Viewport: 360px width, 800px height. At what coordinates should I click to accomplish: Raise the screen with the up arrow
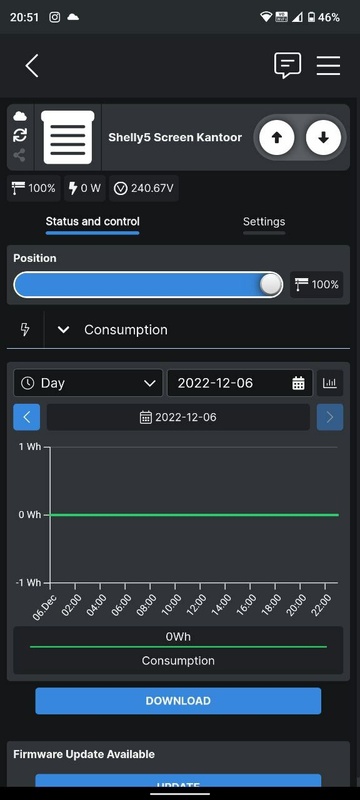tap(276, 137)
